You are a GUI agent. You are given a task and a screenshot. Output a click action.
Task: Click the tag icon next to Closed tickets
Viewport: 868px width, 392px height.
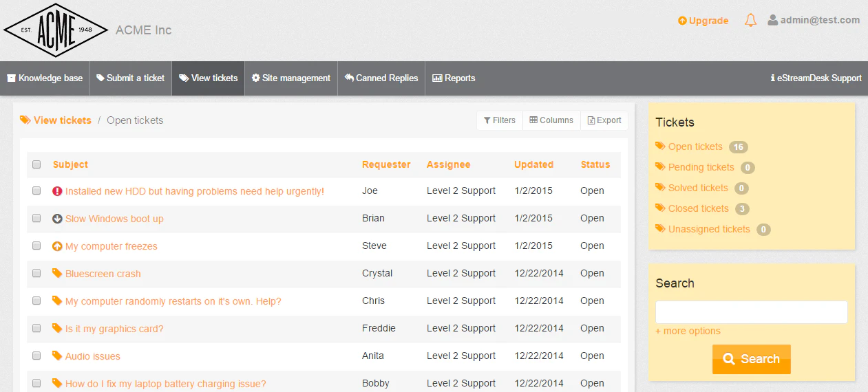[660, 208]
